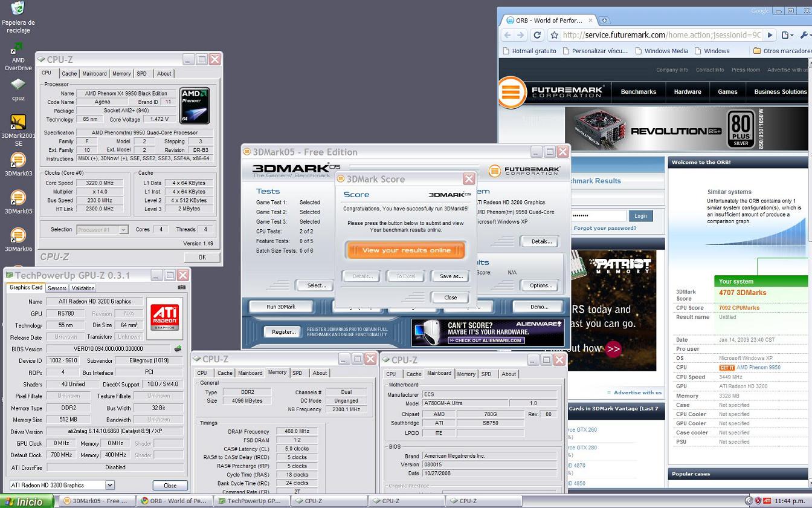Open Validation tab in GPU-Z
Image resolution: width=812 pixels, height=508 pixels.
click(x=83, y=288)
